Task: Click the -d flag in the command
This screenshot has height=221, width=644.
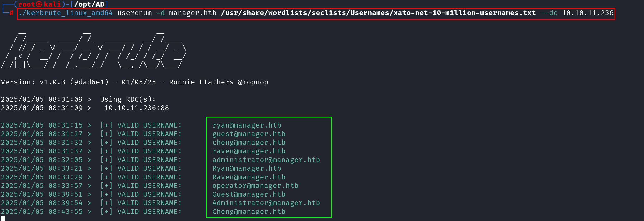Action: pyautogui.click(x=160, y=13)
